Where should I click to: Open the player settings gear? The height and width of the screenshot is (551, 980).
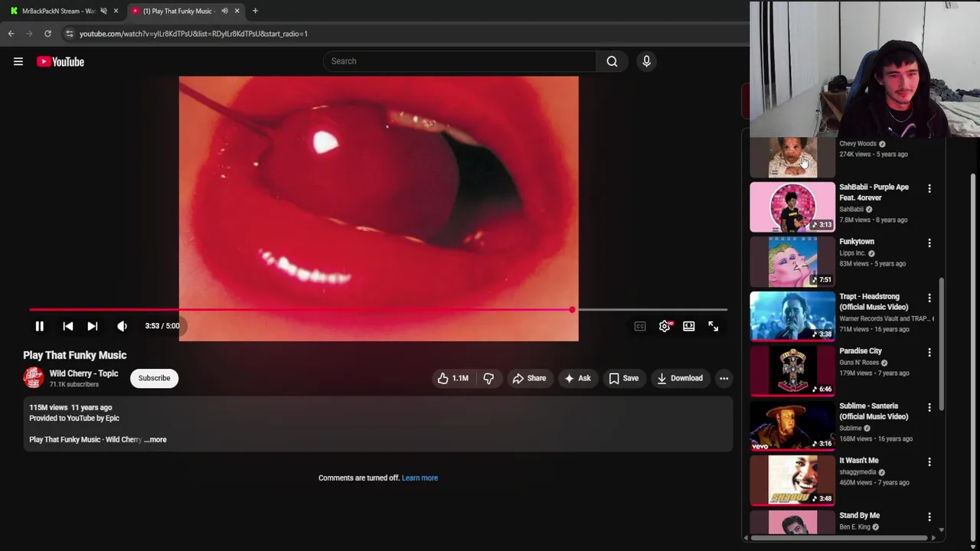(665, 326)
